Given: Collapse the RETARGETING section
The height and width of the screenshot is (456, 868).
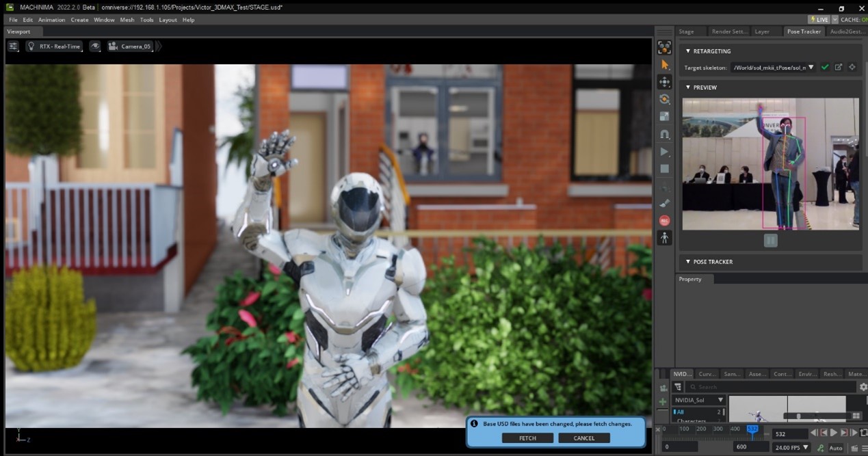Looking at the screenshot, I should tap(687, 51).
